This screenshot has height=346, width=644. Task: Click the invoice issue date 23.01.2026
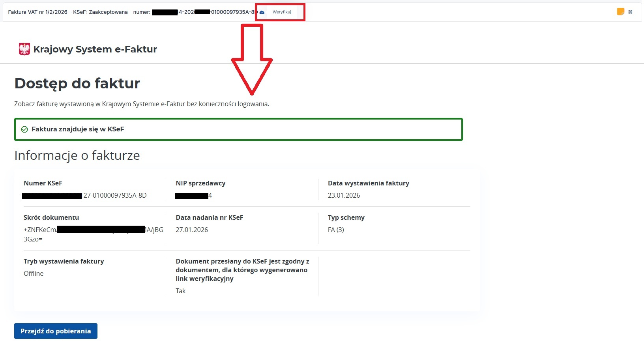(x=344, y=196)
